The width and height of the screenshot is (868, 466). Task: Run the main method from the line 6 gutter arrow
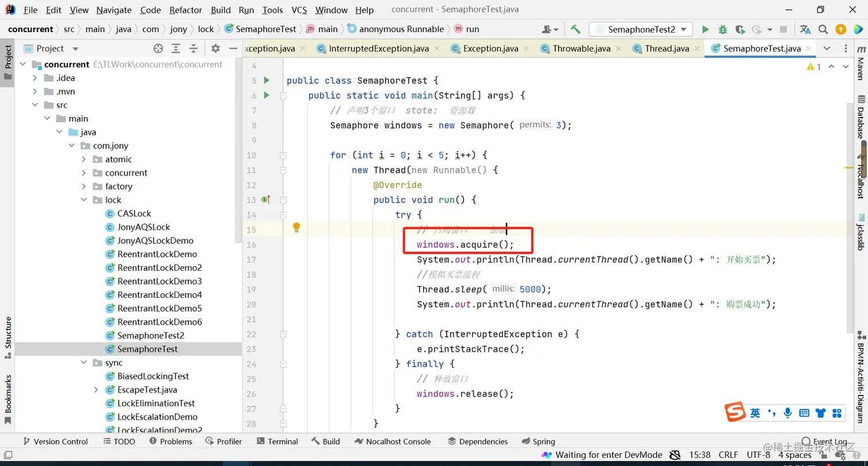(266, 95)
